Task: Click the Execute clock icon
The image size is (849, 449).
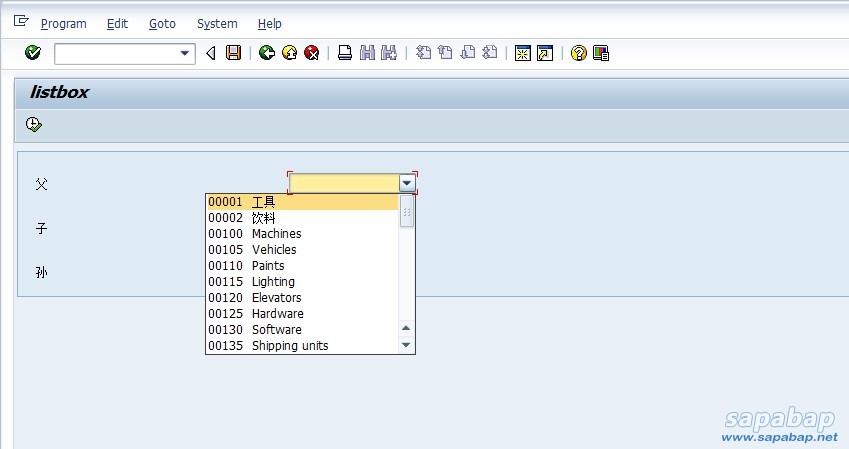Action: click(x=34, y=124)
